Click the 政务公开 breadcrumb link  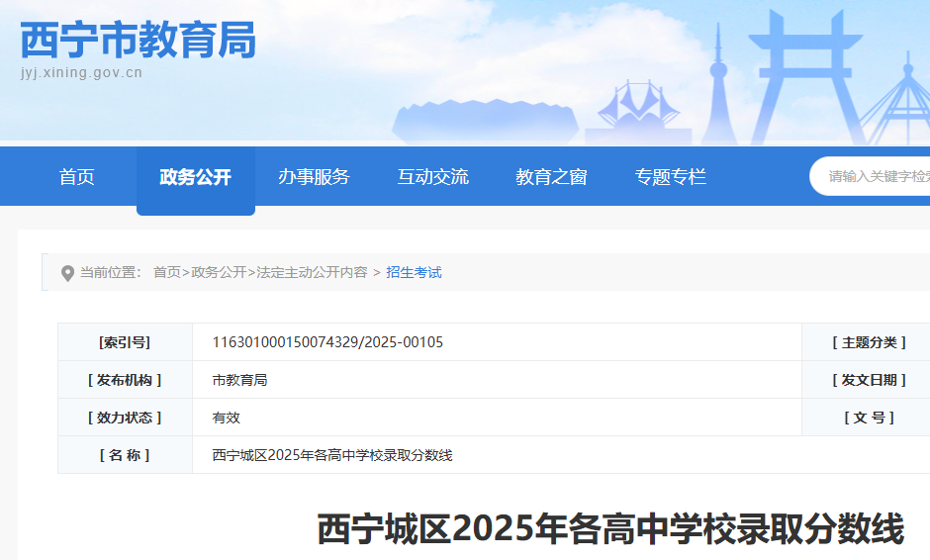[x=219, y=272]
